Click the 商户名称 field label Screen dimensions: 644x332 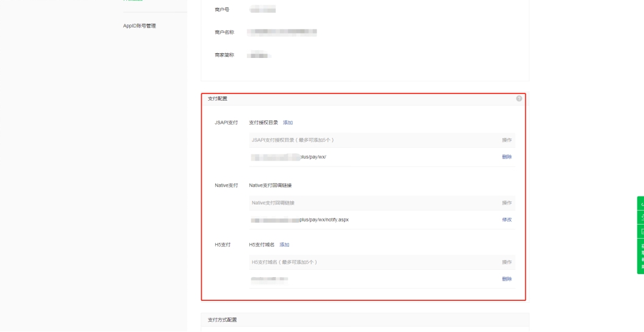coord(224,32)
